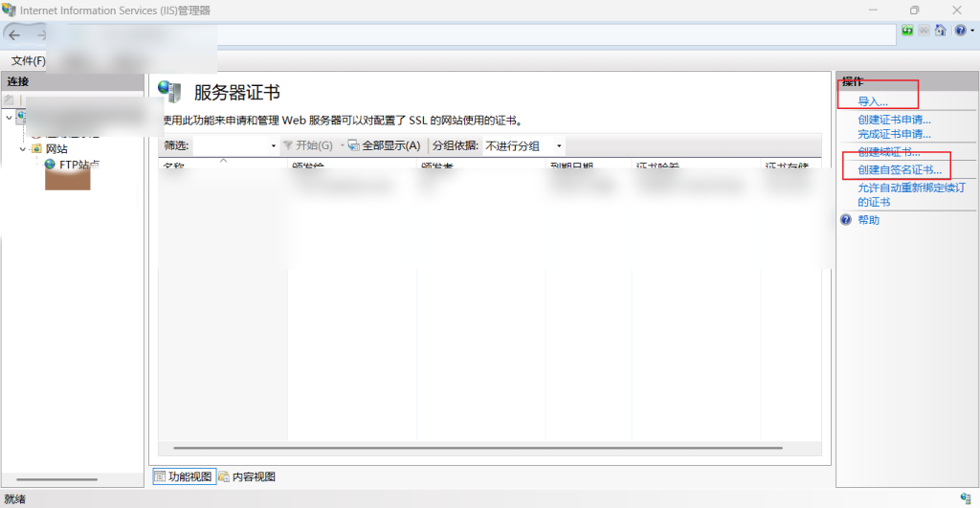Open the 文件(F) menu
The image size is (980, 508).
[x=28, y=60]
